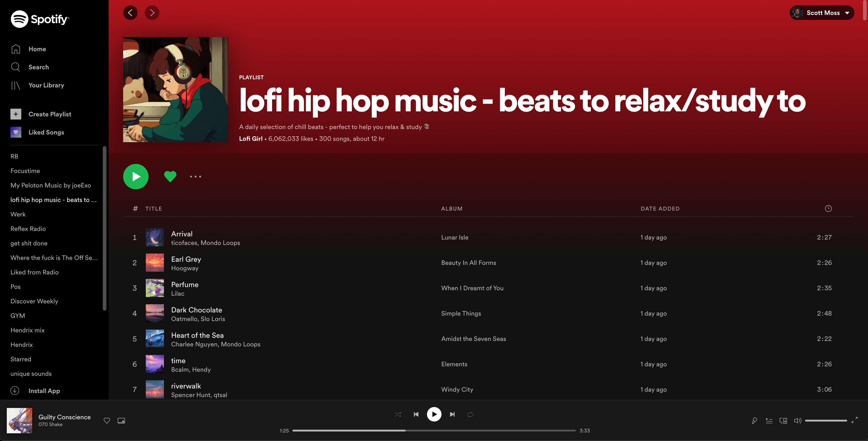
Task: Open the lyrics view
Action: tap(754, 420)
